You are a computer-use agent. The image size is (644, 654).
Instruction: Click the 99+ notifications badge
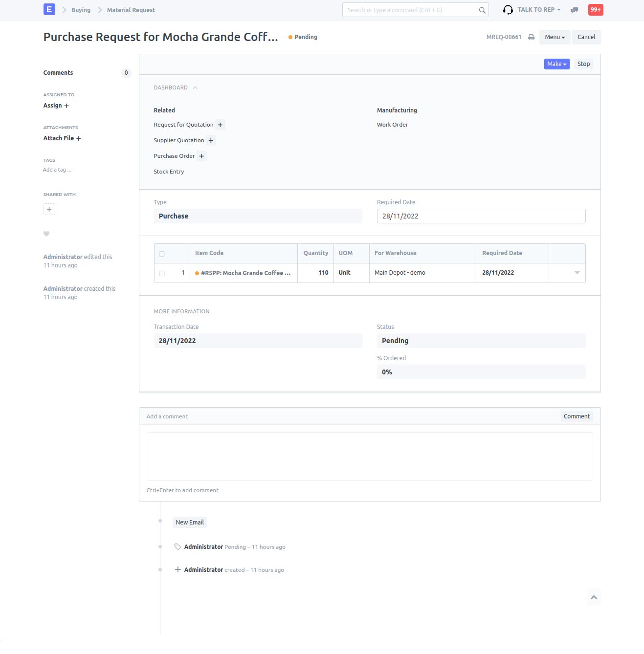(595, 10)
